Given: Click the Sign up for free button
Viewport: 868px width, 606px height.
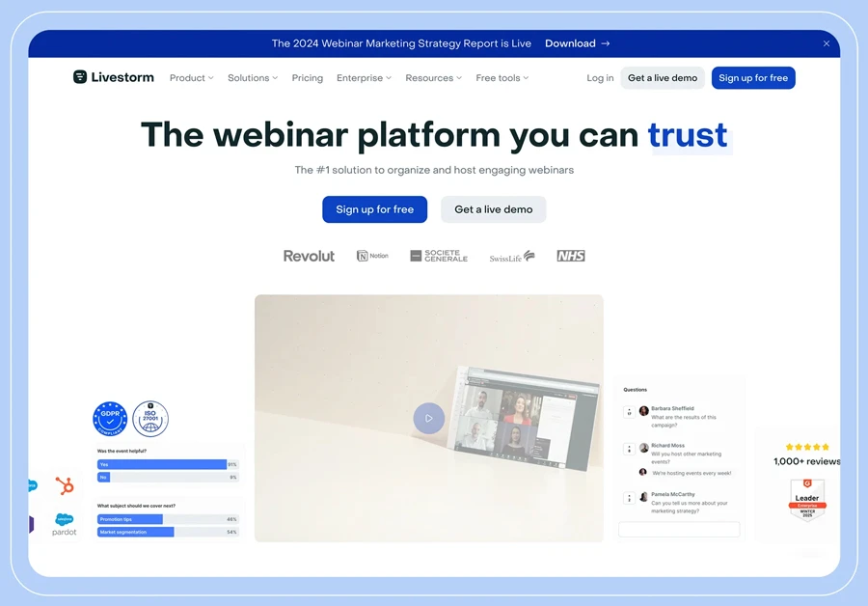Looking at the screenshot, I should tap(754, 78).
